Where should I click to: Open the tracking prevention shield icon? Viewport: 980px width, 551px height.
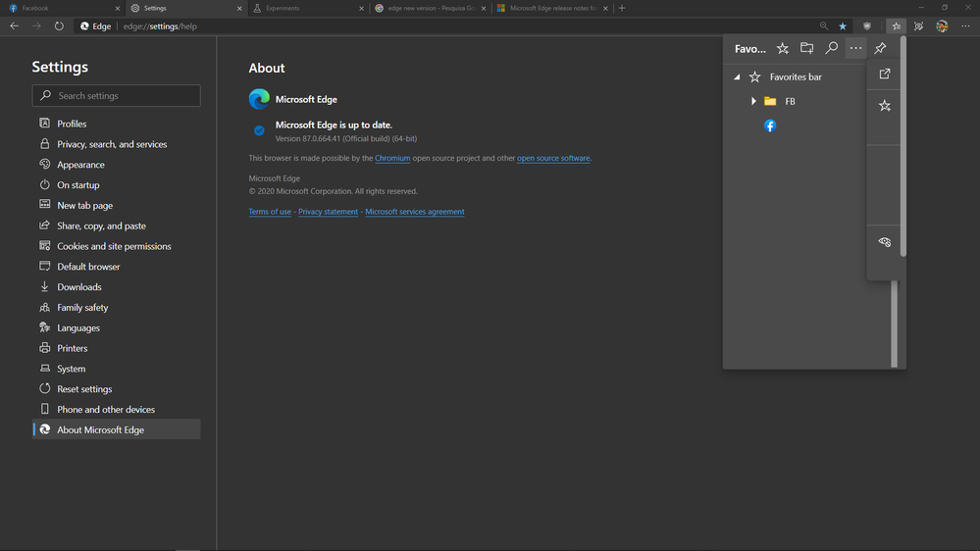(867, 26)
